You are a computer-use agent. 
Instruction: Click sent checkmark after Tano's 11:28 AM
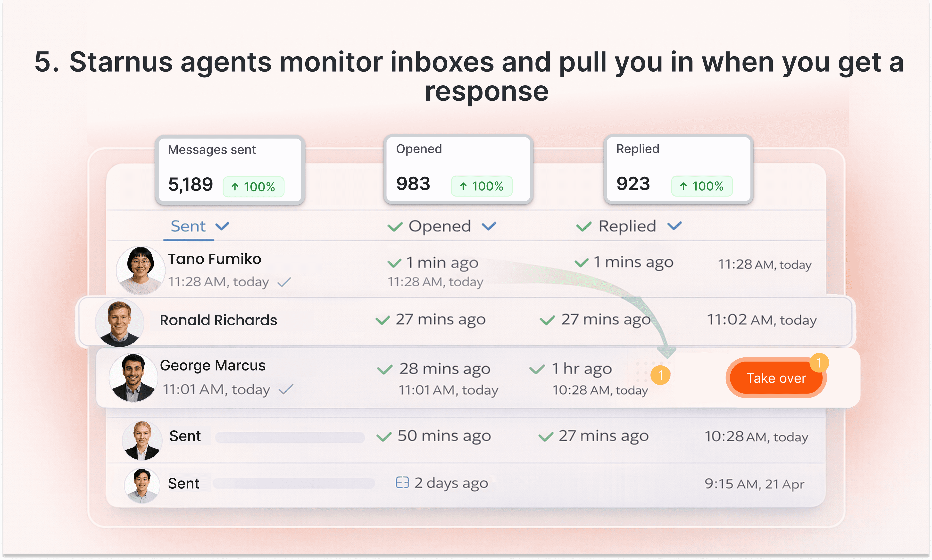coord(284,282)
